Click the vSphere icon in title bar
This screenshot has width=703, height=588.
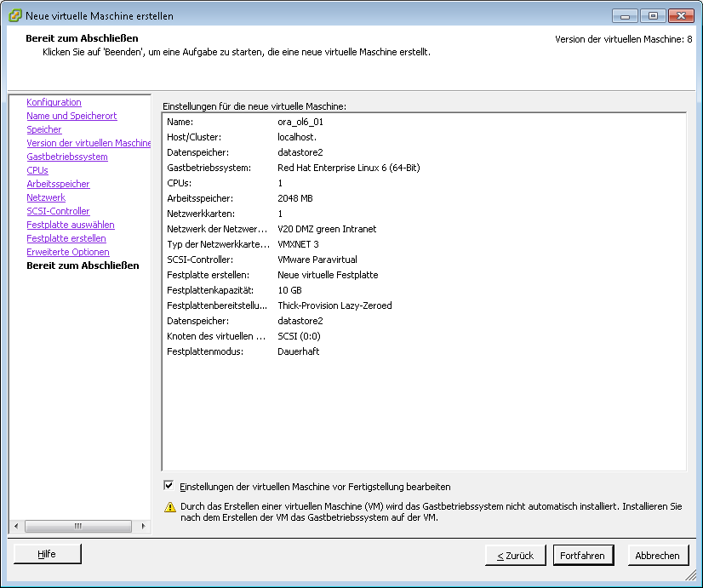pyautogui.click(x=15, y=15)
